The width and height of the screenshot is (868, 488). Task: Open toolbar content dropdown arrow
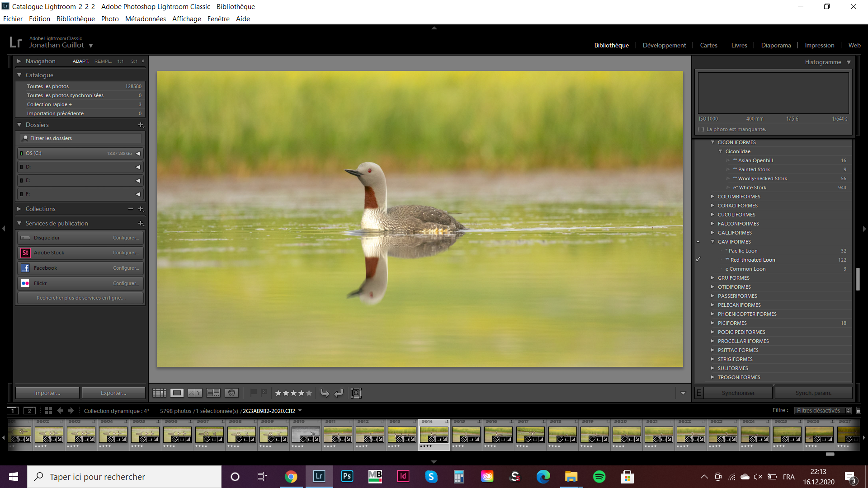pyautogui.click(x=683, y=393)
